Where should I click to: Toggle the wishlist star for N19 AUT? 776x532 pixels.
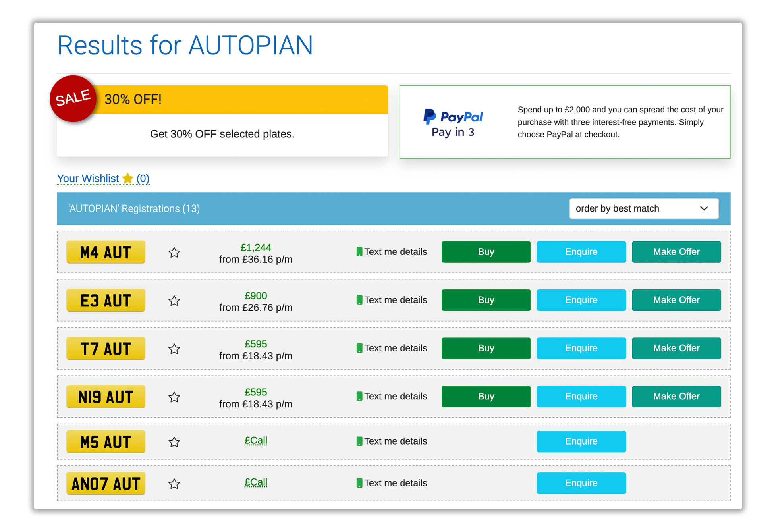click(174, 397)
